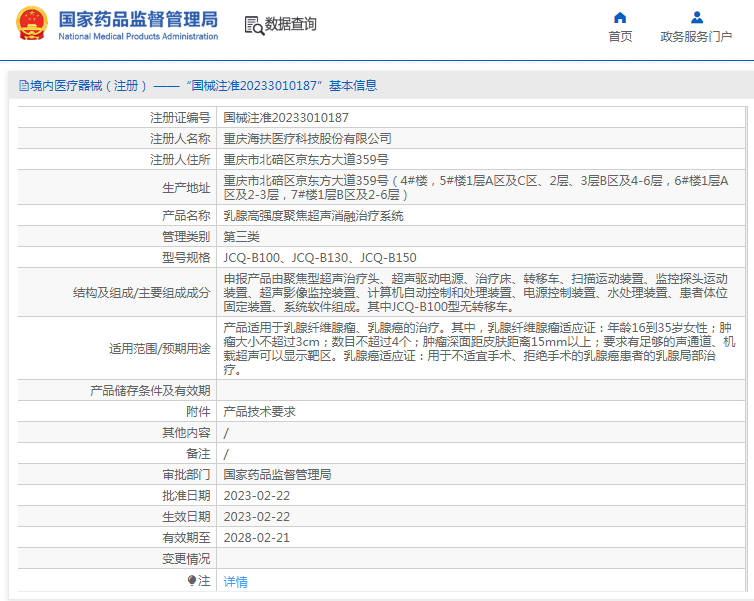Select registration number 国械注准20233010187 cell
754x601 pixels.
[286, 118]
